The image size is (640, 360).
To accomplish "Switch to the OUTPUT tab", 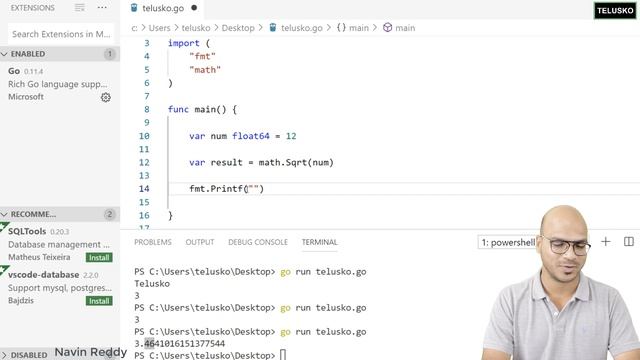I will (x=200, y=242).
